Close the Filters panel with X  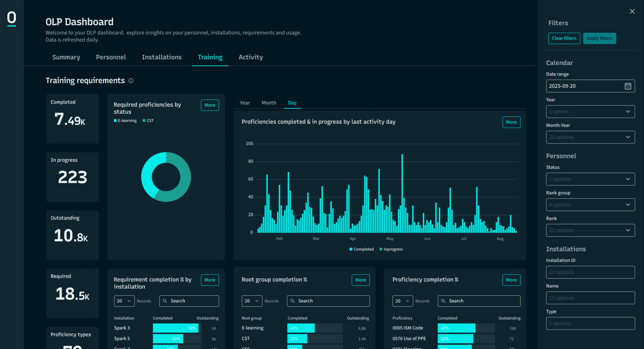(x=632, y=11)
